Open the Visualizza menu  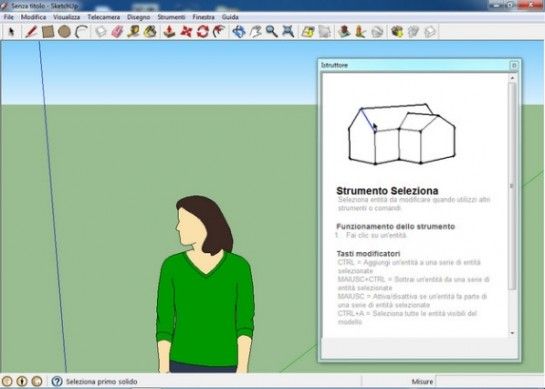tap(66, 17)
